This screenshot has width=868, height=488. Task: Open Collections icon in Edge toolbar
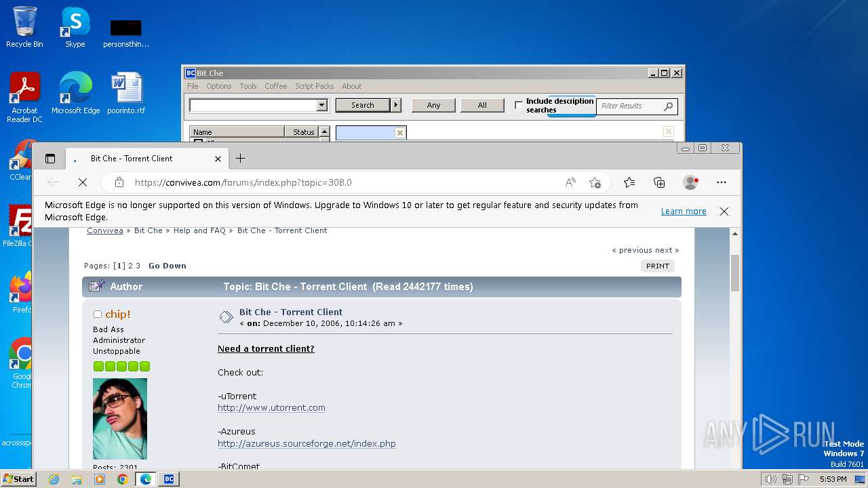point(659,182)
